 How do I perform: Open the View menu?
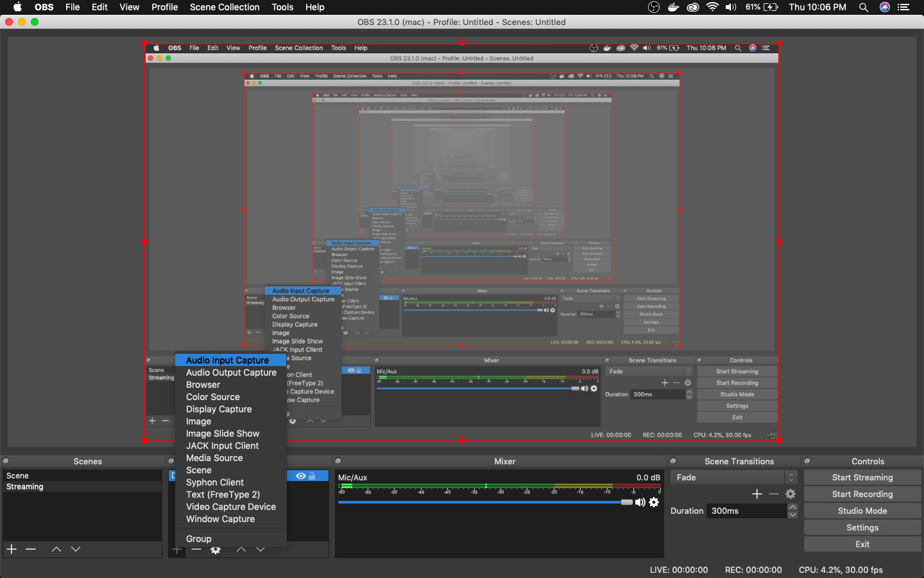129,7
